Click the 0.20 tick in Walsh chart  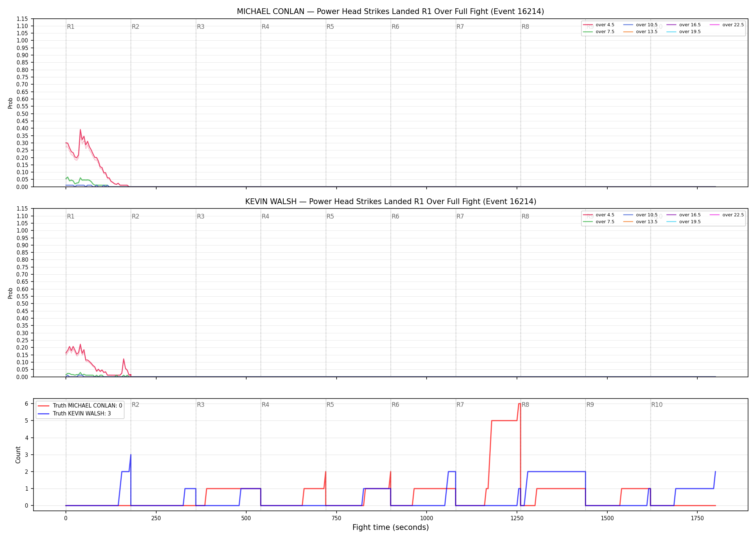coord(22,348)
